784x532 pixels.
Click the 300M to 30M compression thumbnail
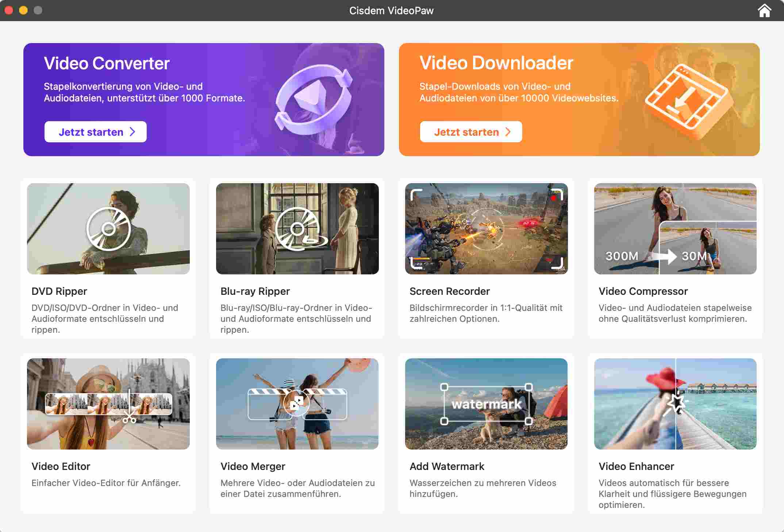click(675, 229)
